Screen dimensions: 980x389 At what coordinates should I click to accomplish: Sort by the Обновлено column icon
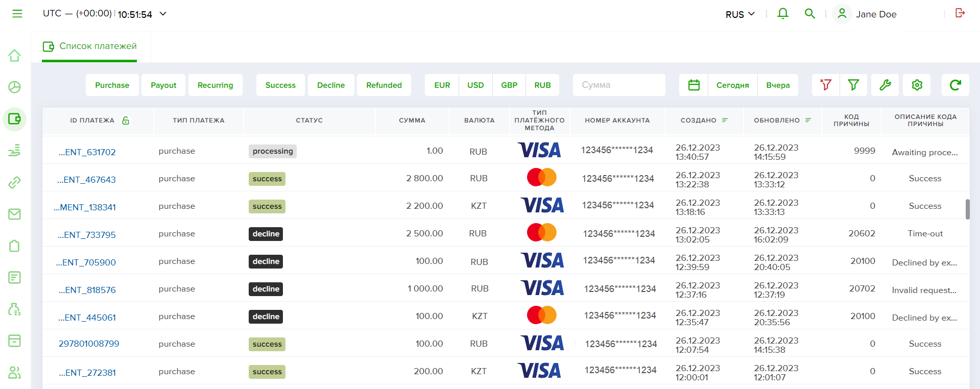coord(808,120)
